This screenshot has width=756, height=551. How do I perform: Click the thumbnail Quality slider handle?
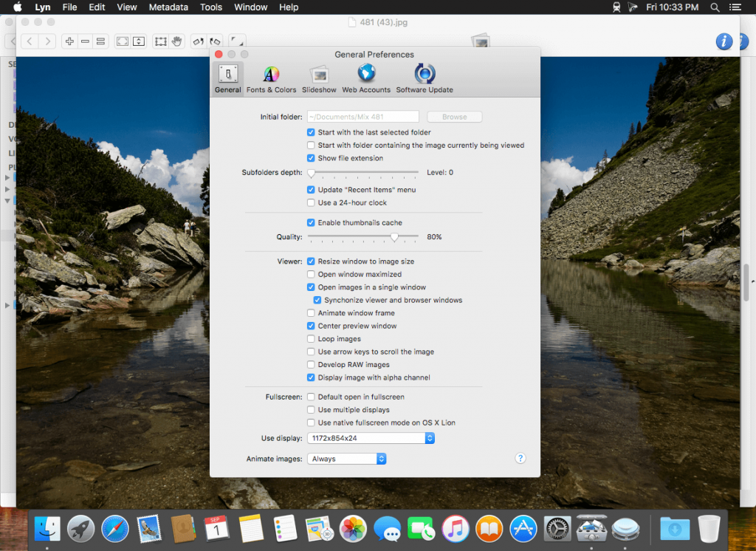pos(394,237)
